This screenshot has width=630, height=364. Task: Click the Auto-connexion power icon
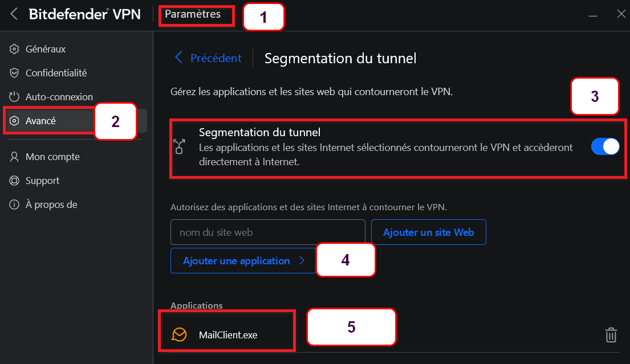point(15,97)
